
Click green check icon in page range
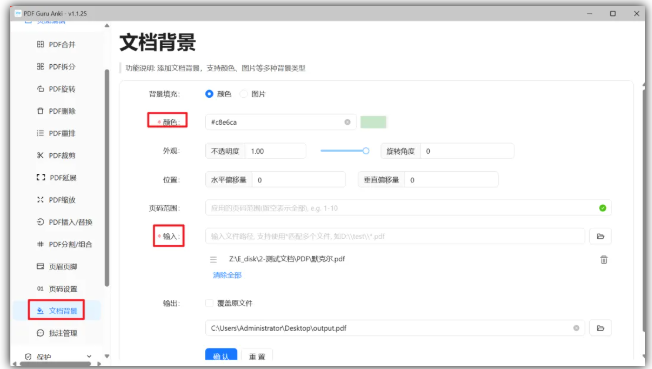point(603,208)
